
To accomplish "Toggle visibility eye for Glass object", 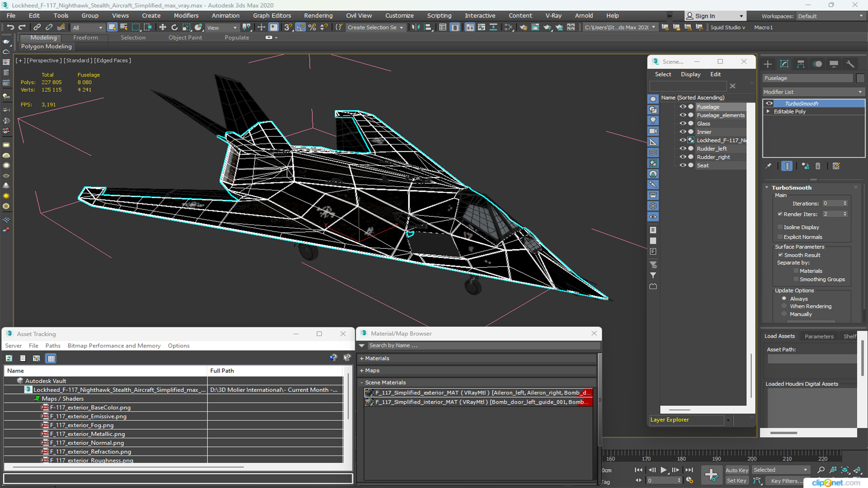I will pyautogui.click(x=683, y=123).
